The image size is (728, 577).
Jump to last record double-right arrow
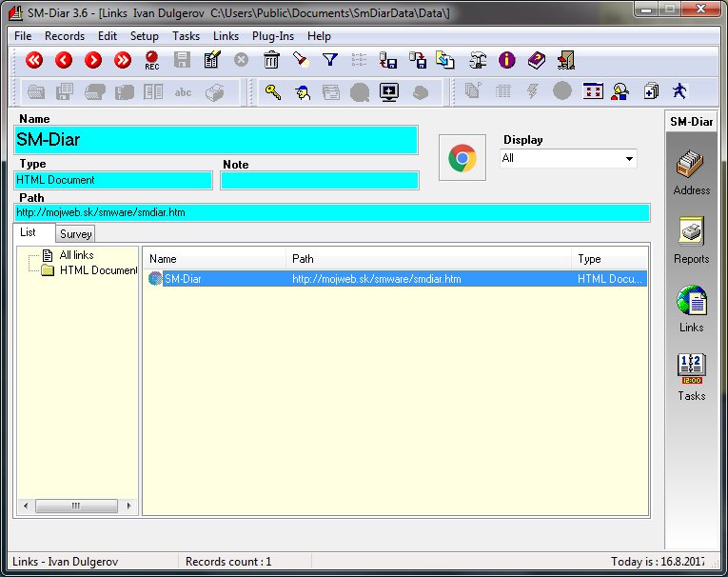[x=123, y=60]
